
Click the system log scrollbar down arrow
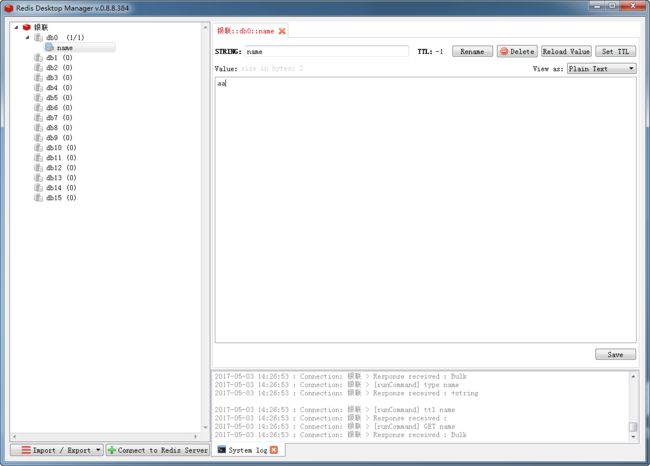[x=633, y=437]
